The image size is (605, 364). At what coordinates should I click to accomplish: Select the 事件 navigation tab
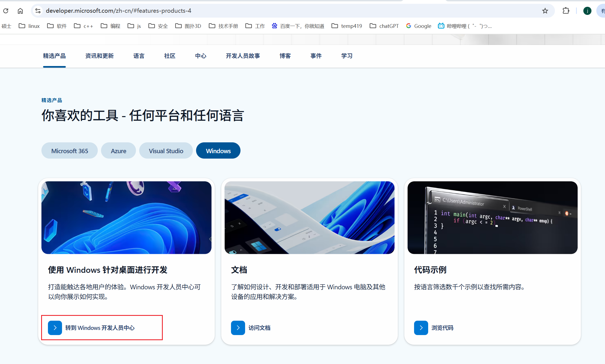(316, 56)
